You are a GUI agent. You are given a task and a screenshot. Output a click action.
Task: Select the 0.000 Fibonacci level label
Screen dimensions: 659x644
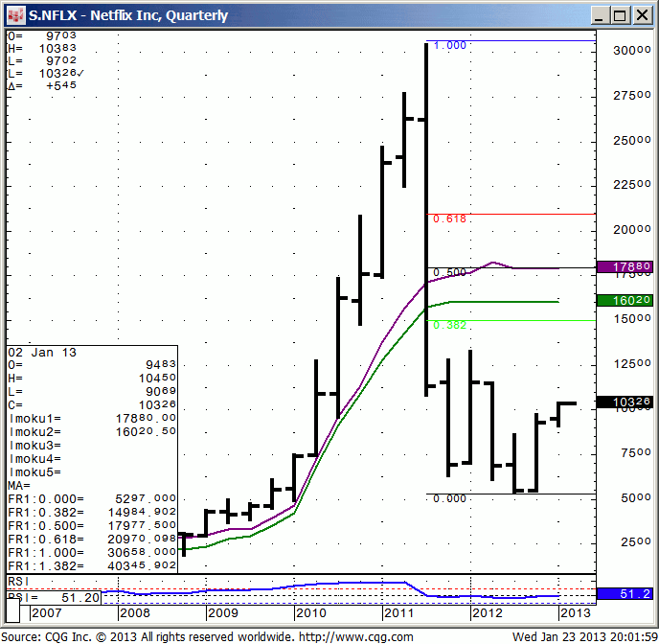pyautogui.click(x=449, y=498)
